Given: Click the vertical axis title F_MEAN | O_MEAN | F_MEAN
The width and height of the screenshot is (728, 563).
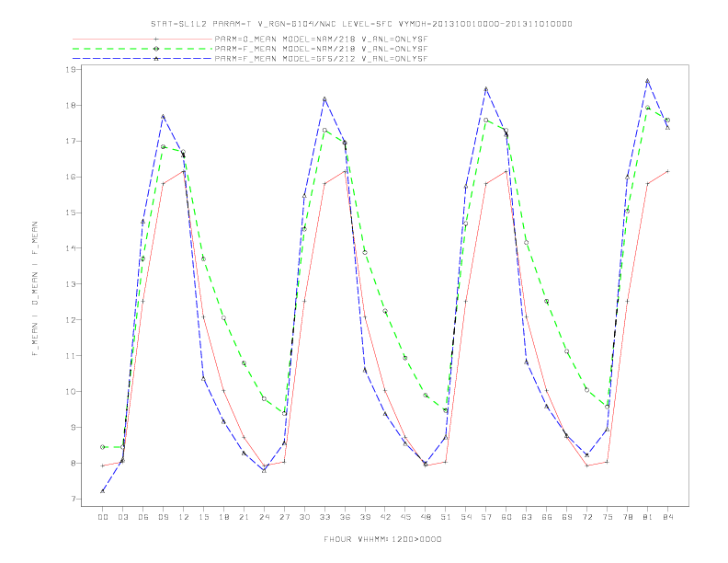Looking at the screenshot, I should (x=35, y=289).
